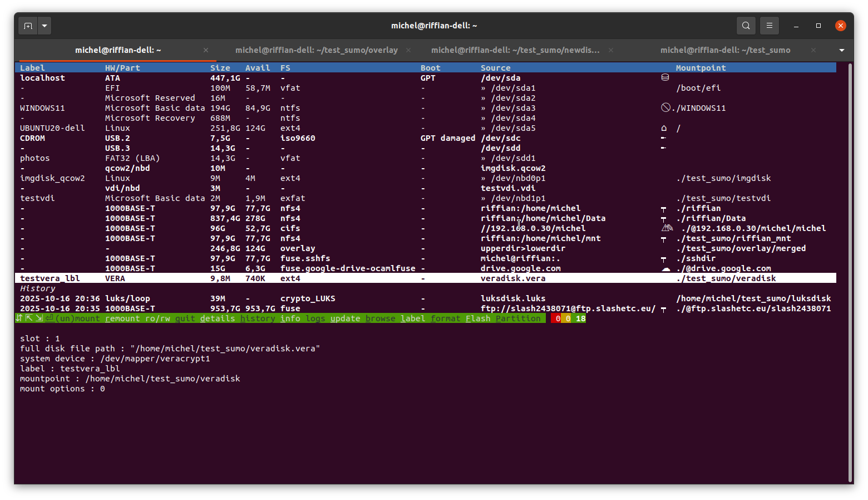Viewport: 868px width, 500px height.
Task: Select the CDROM iso9660 row
Action: click(x=426, y=138)
